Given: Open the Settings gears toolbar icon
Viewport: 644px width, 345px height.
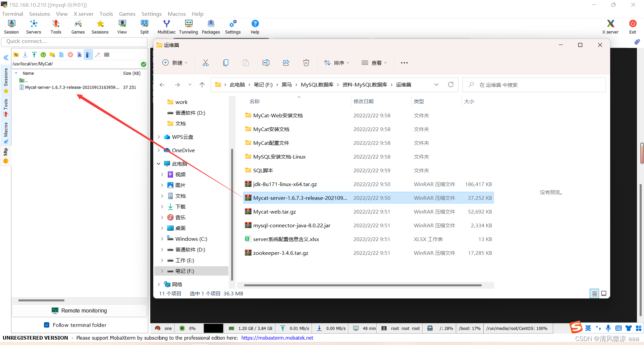Looking at the screenshot, I should click(233, 27).
